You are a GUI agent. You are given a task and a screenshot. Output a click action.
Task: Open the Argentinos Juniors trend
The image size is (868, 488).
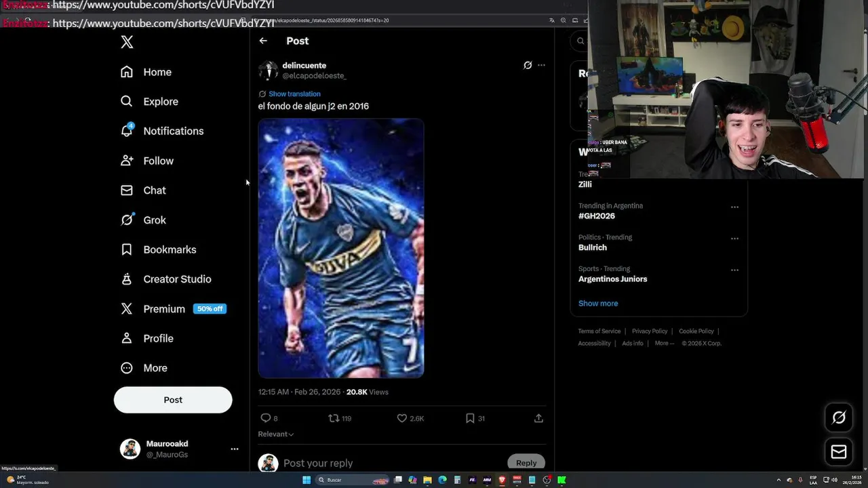pyautogui.click(x=613, y=279)
